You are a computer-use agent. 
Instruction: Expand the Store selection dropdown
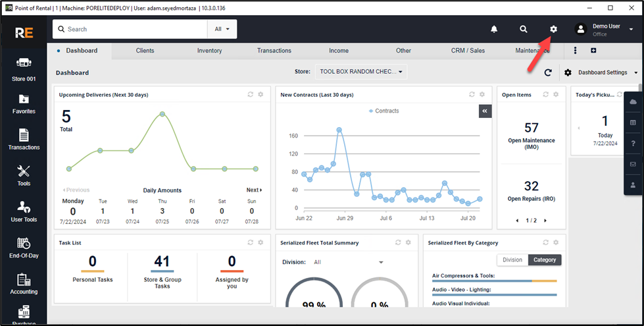point(361,72)
